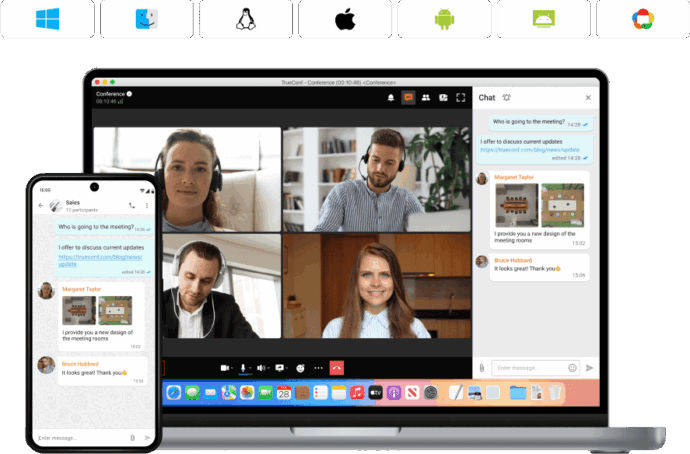Open first meeting room image in laptop chat
The height and width of the screenshot is (454, 690).
(x=517, y=205)
